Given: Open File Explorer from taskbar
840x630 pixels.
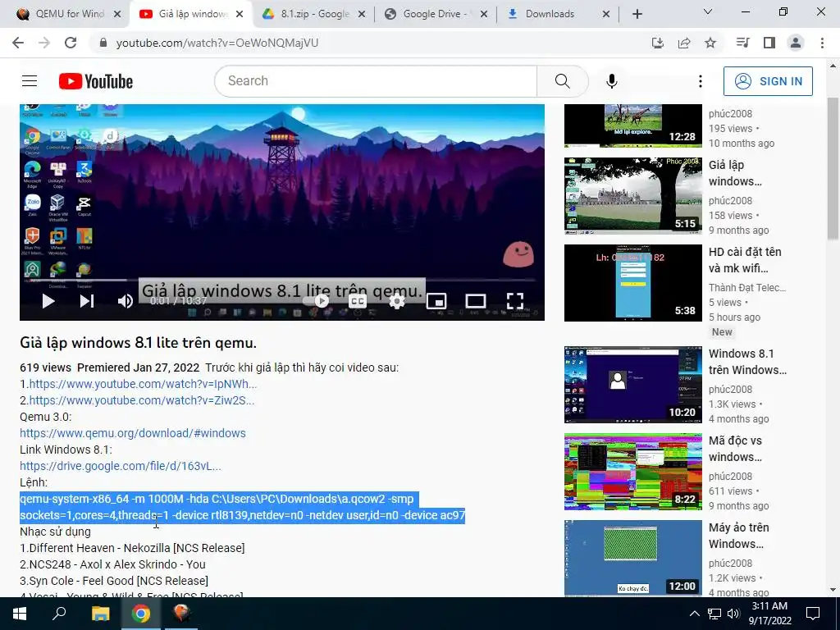Looking at the screenshot, I should point(100,614).
